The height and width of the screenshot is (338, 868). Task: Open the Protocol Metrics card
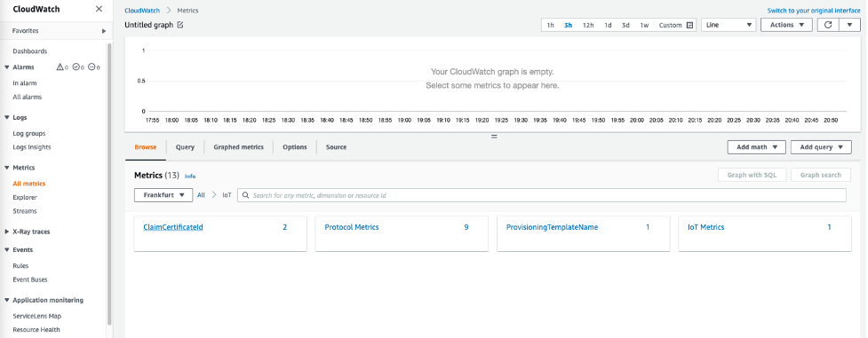tap(402, 234)
